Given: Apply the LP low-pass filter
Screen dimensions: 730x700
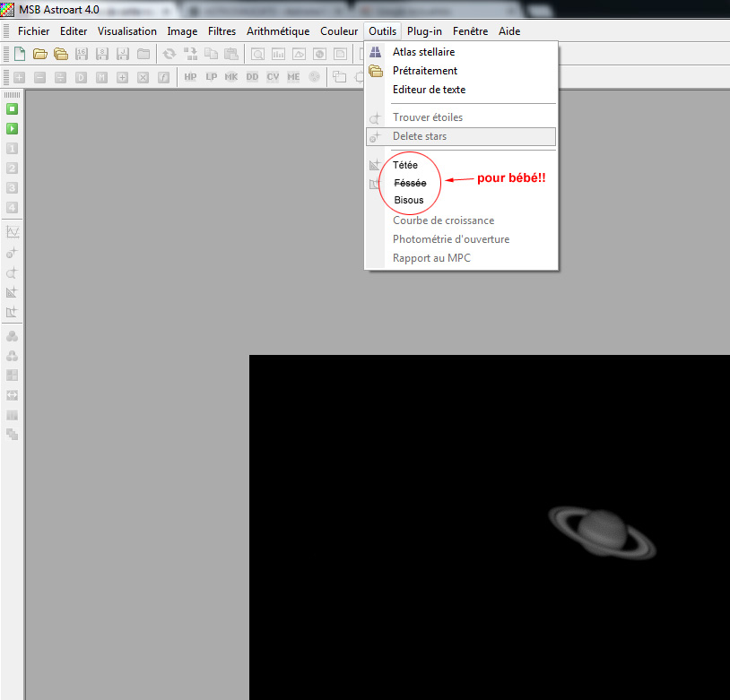Looking at the screenshot, I should pos(211,77).
